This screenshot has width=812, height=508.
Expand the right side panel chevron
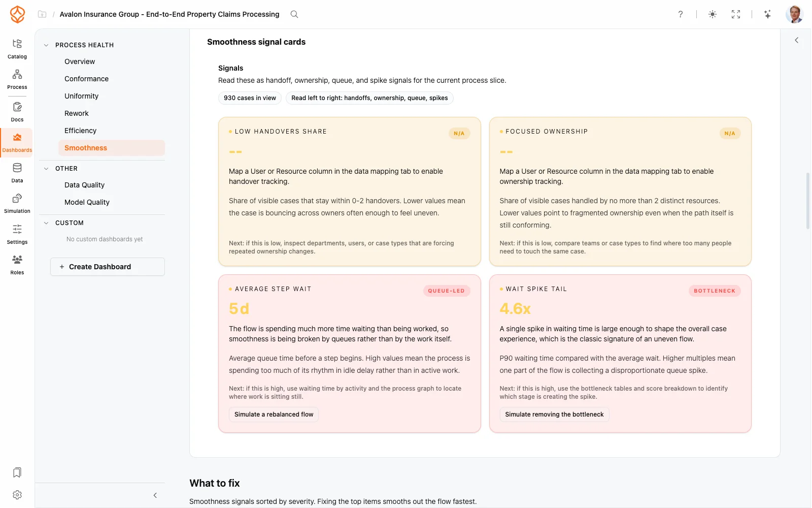pyautogui.click(x=796, y=40)
